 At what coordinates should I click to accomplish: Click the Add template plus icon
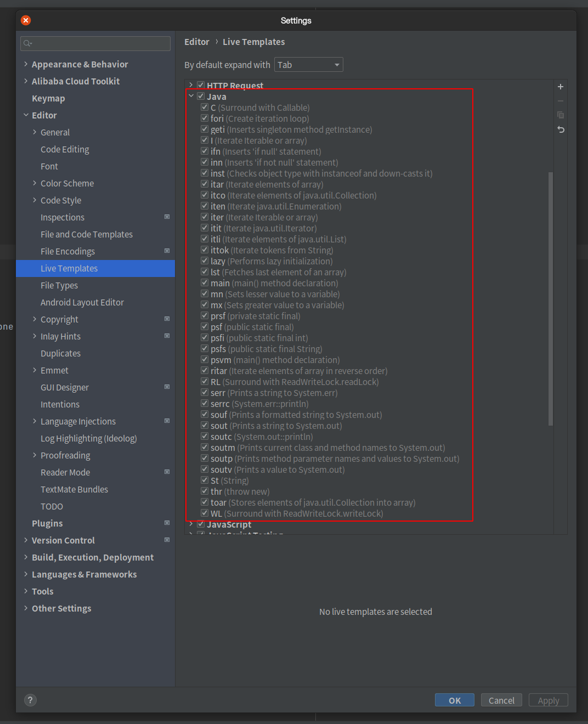click(x=561, y=87)
